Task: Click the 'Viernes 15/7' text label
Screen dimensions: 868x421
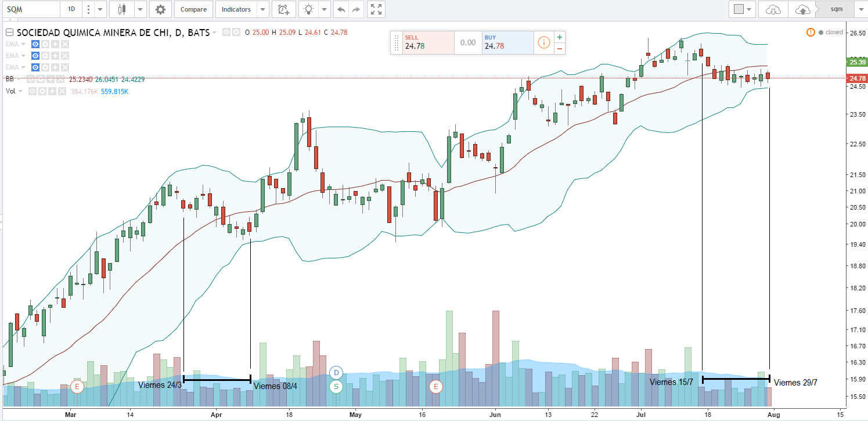Action: 671,382
